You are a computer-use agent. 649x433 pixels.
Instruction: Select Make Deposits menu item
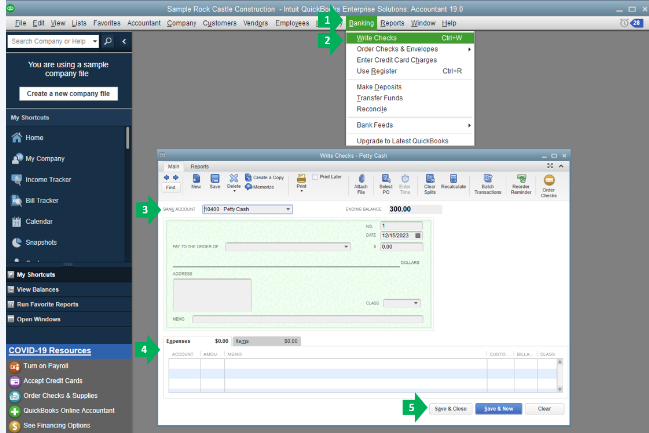click(410, 87)
